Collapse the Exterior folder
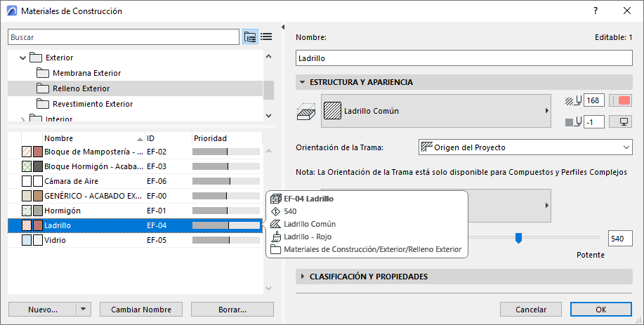 pos(23,58)
